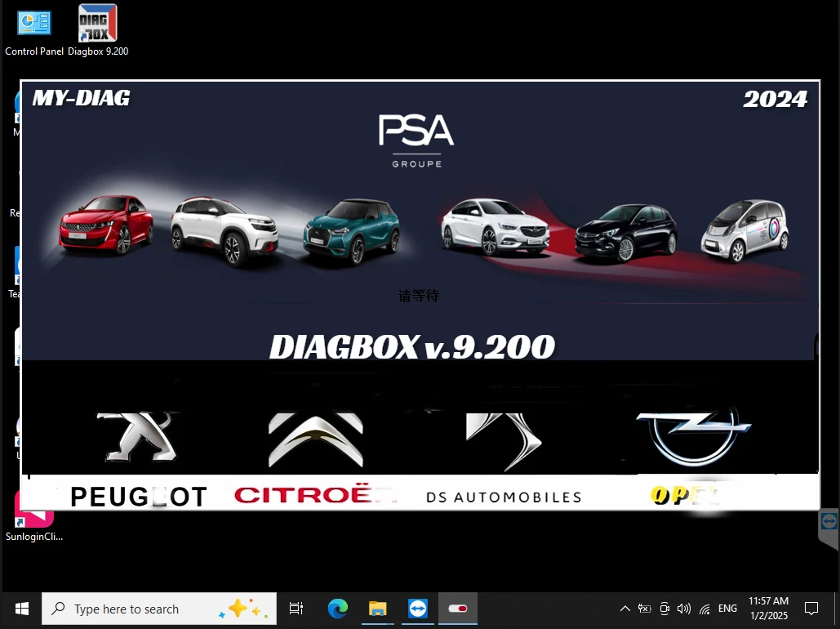Expand the TeamViewer side panel tab
The height and width of the screenshot is (629, 840).
(x=829, y=529)
